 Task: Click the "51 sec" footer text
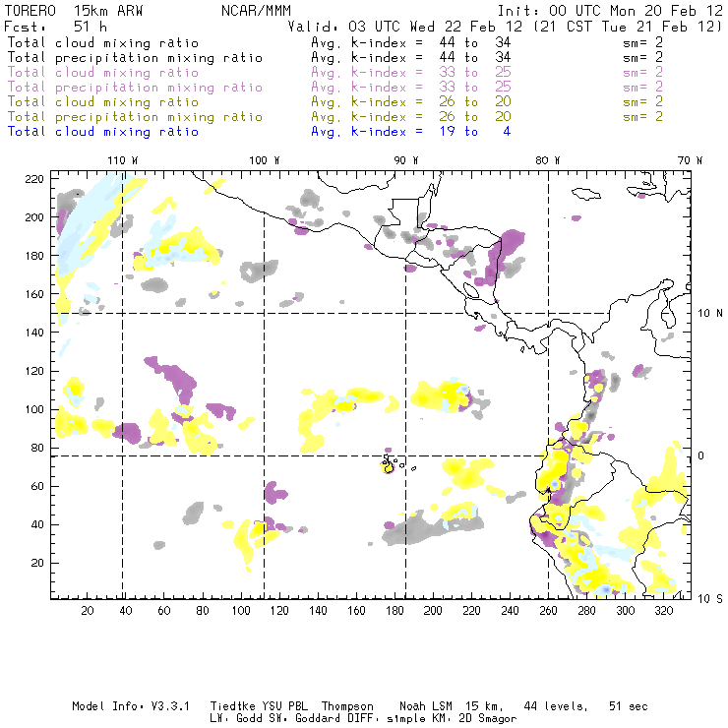pos(629,706)
